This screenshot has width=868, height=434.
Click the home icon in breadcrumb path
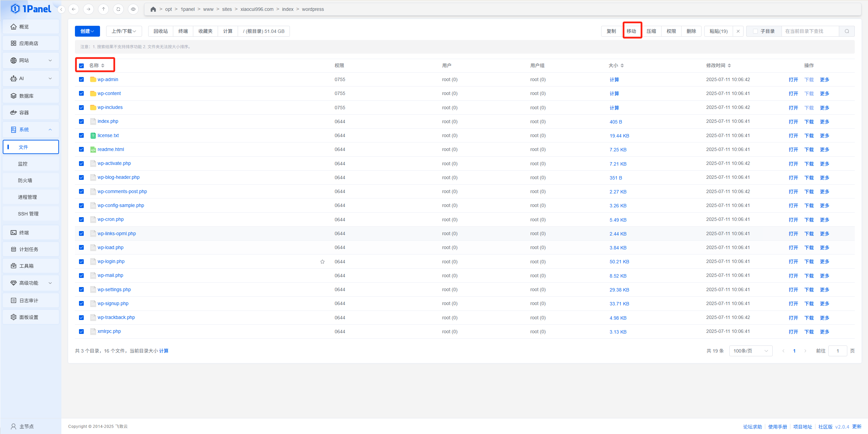153,9
